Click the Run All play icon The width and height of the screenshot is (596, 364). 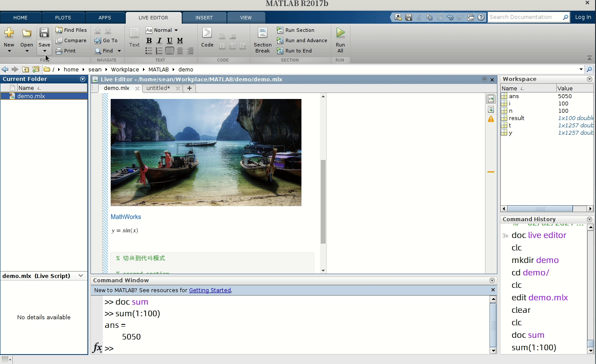tap(340, 33)
